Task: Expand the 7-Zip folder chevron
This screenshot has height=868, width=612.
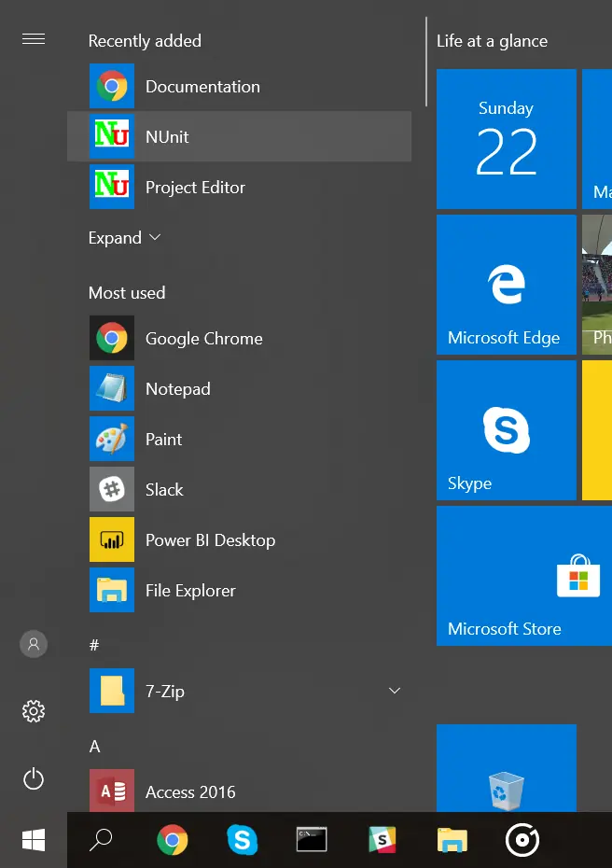Action: (x=395, y=691)
